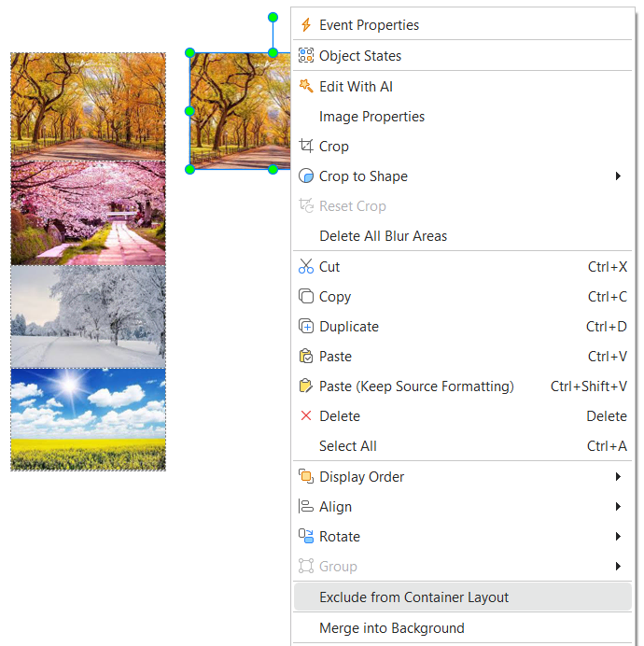
Task: Click the Object States icon
Action: 306,56
